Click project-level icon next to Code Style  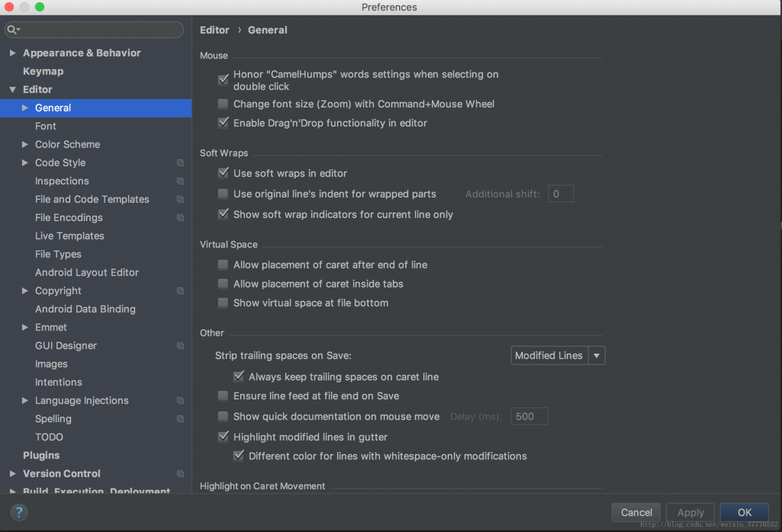tap(180, 162)
